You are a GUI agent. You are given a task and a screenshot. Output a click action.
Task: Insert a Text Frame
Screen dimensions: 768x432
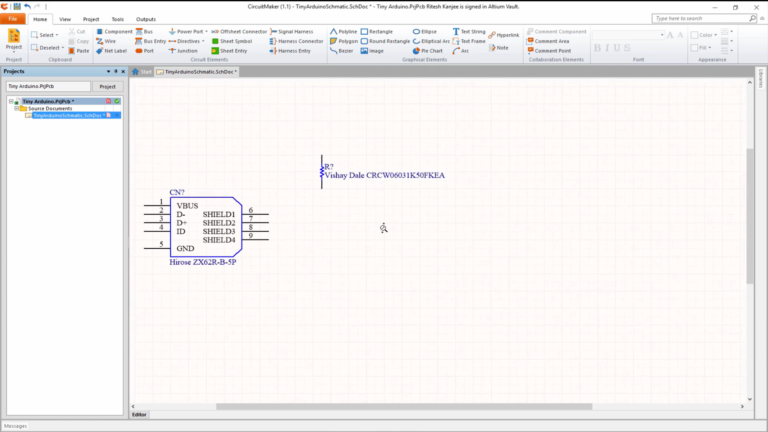[x=469, y=41]
